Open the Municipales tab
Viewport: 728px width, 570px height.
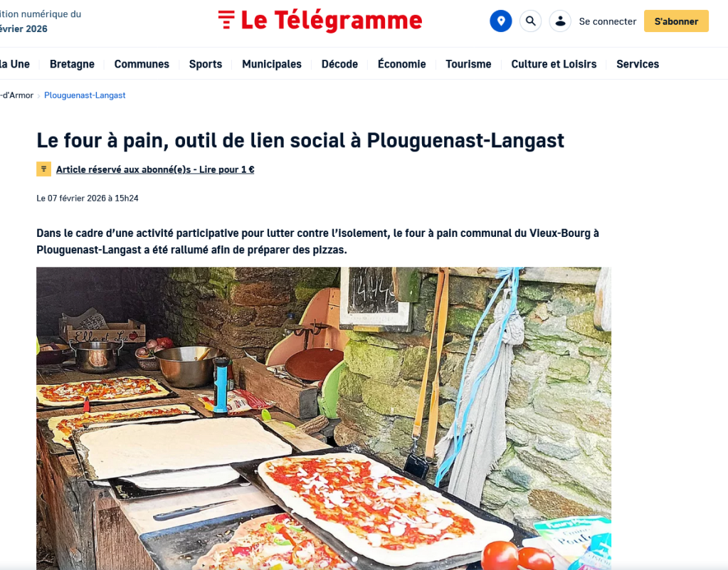coord(272,64)
